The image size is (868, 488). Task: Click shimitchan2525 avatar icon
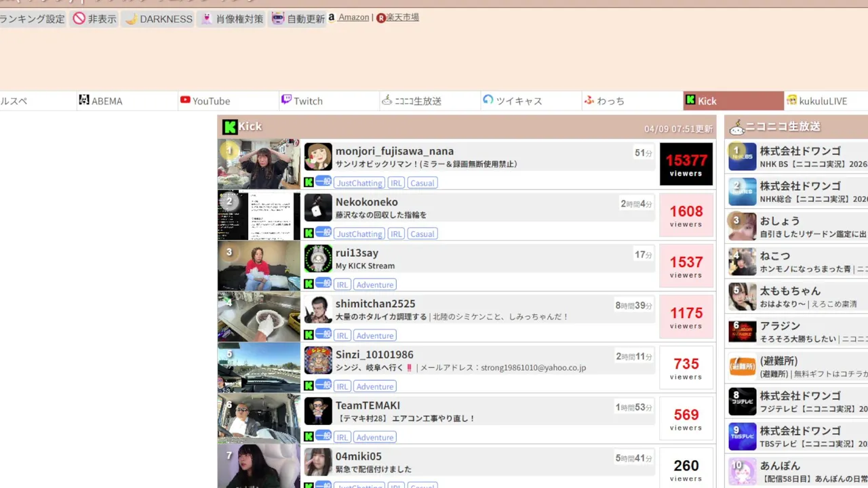click(x=318, y=309)
